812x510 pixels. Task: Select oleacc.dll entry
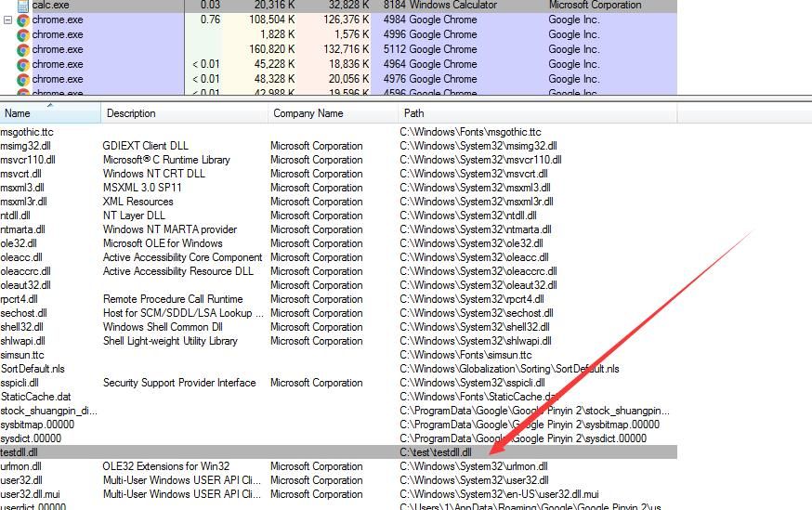click(x=21, y=257)
